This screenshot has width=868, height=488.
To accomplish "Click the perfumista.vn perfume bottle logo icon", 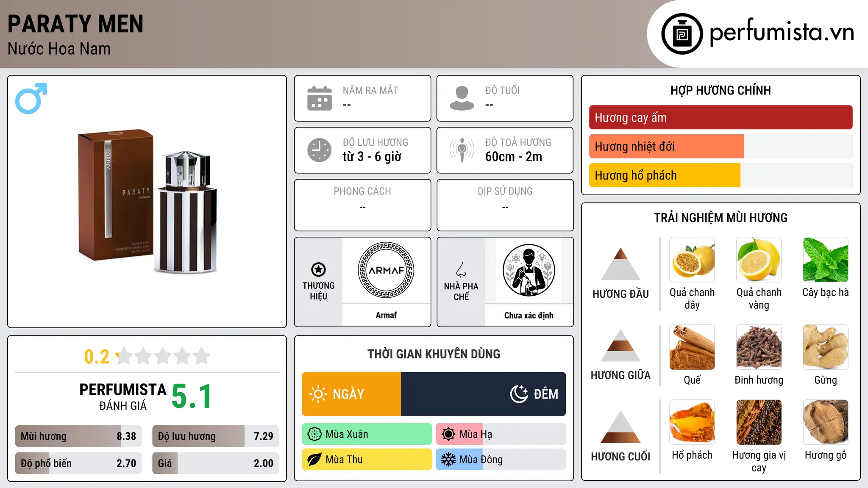I will point(682,34).
